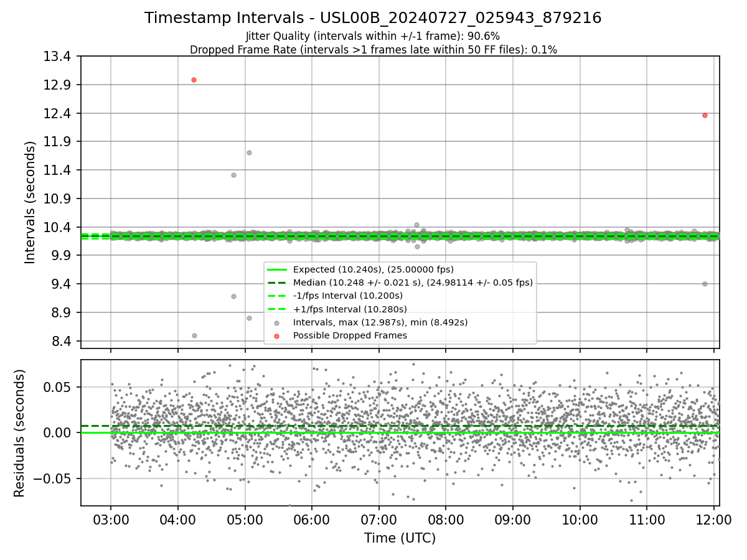Click the gray outlier point near 11.3 seconds
This screenshot has height=560, width=747.
(233, 175)
